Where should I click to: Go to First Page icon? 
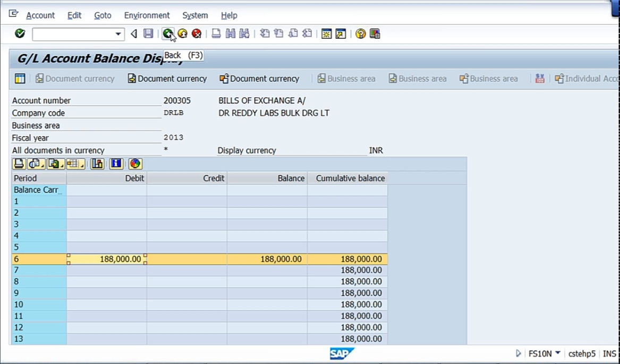[265, 33]
